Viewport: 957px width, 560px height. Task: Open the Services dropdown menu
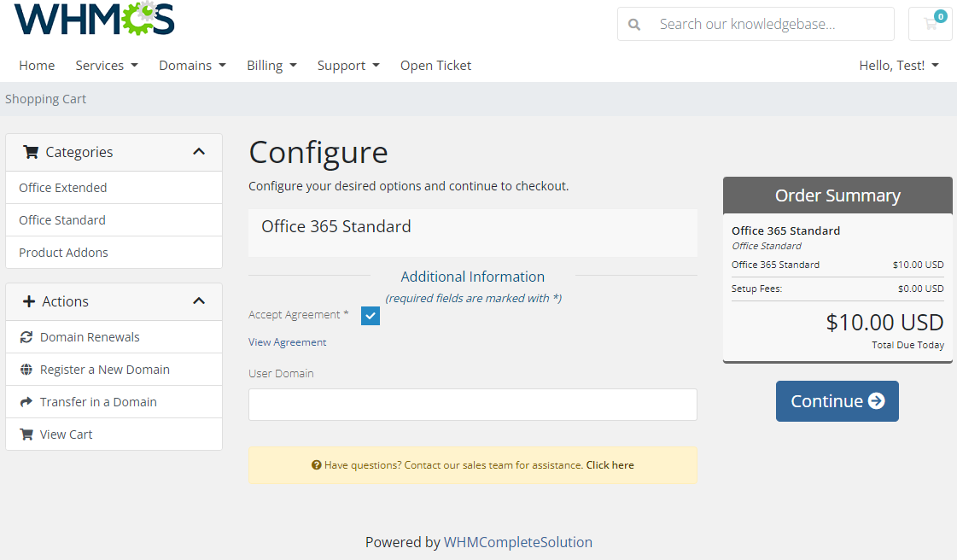point(107,65)
